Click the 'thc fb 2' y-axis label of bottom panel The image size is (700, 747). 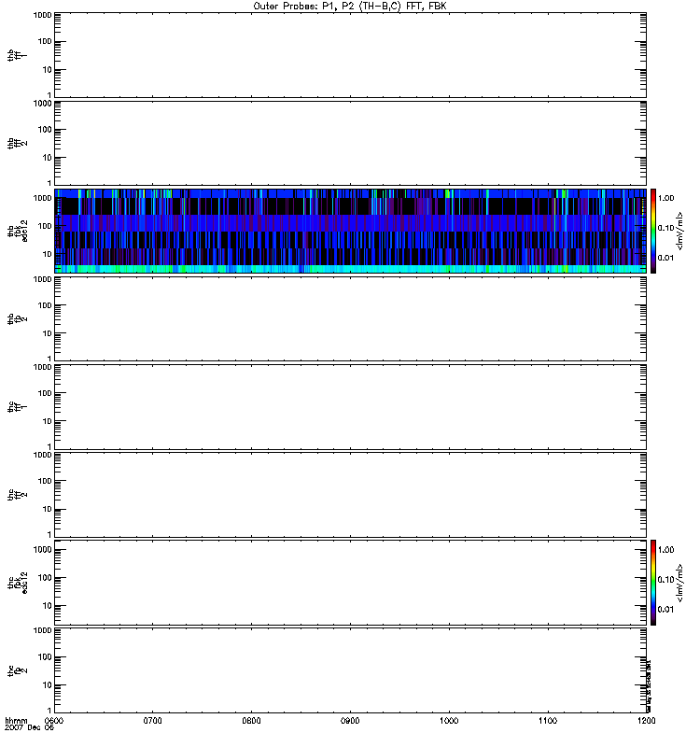pos(17,670)
